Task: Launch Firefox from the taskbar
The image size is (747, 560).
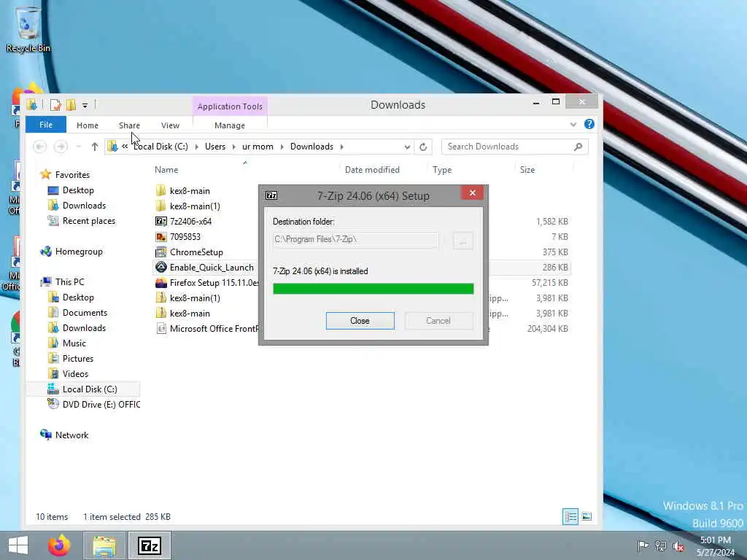Action: [59, 545]
